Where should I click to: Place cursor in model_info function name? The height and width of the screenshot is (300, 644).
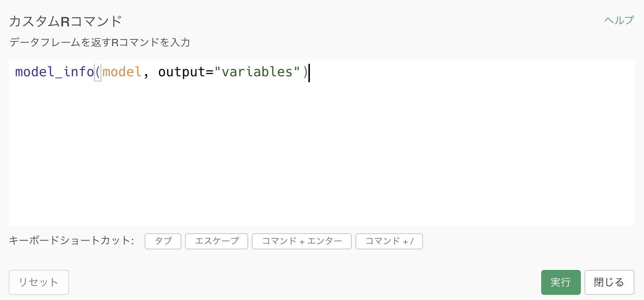(x=54, y=72)
